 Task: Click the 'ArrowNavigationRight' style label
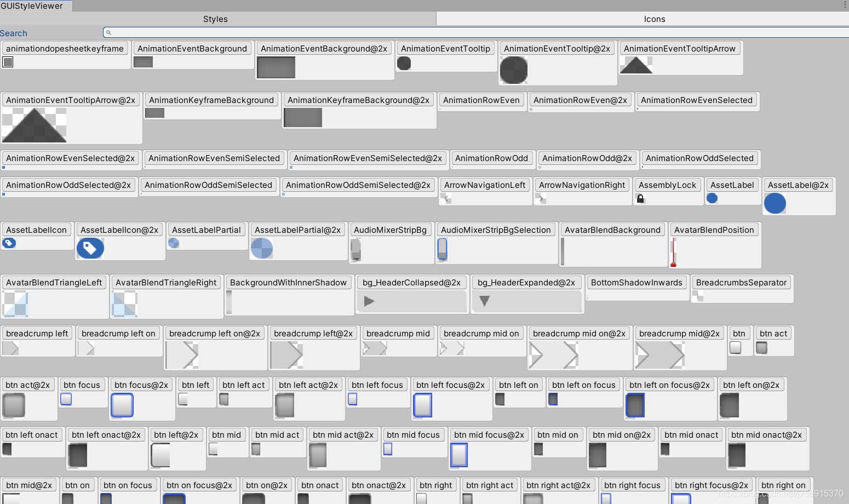(x=582, y=185)
